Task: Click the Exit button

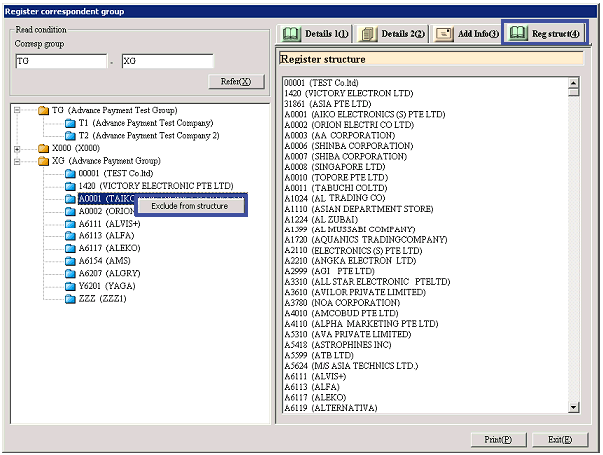Action: click(553, 439)
